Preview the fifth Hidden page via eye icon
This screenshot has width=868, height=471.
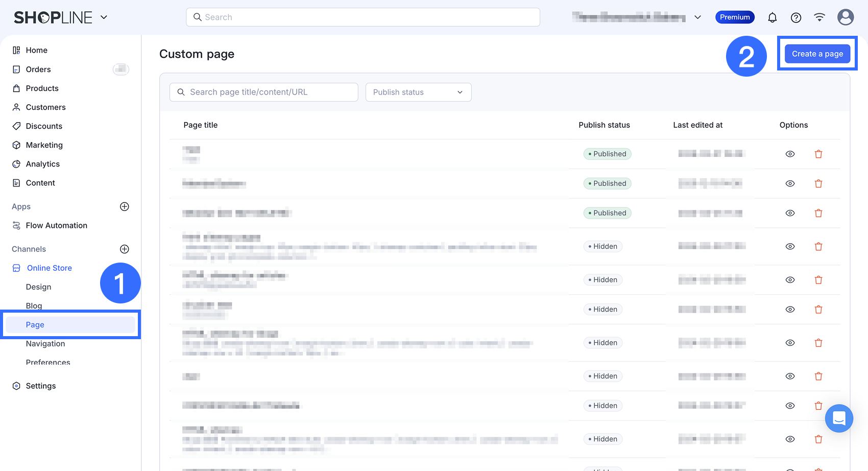tap(790, 376)
